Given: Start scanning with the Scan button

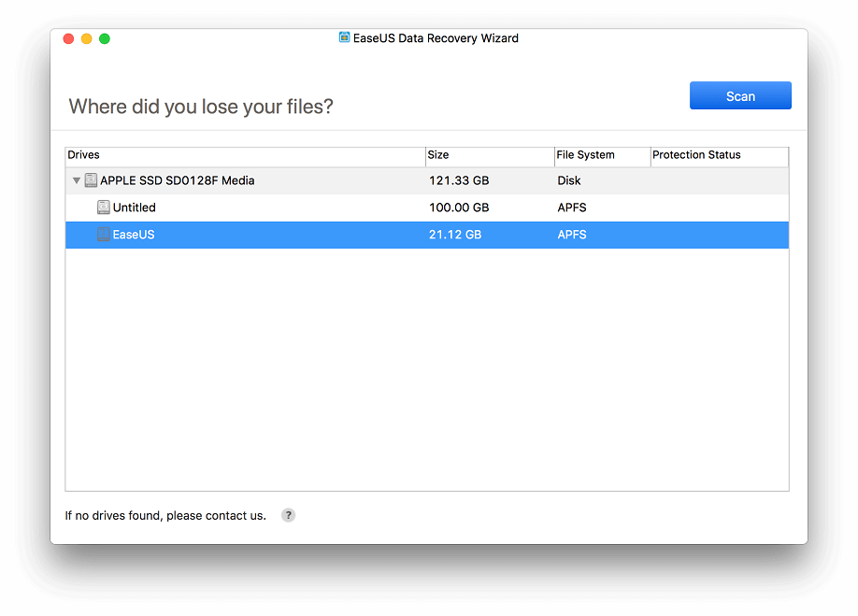Looking at the screenshot, I should coord(740,95).
